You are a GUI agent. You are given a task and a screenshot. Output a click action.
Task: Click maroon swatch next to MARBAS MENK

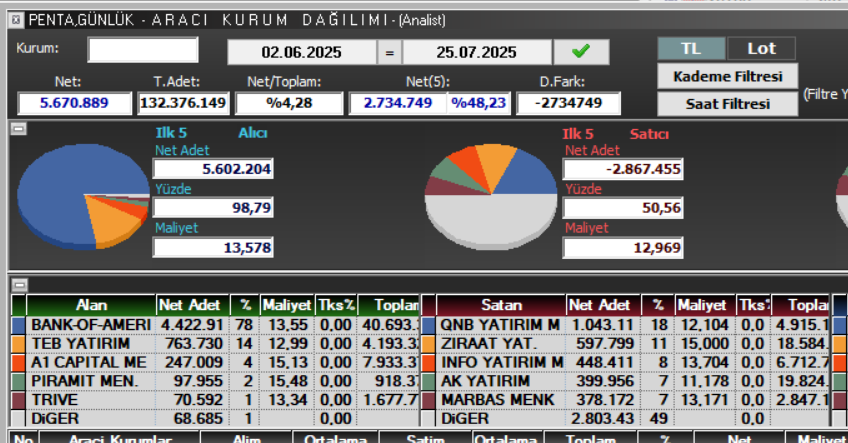428,400
